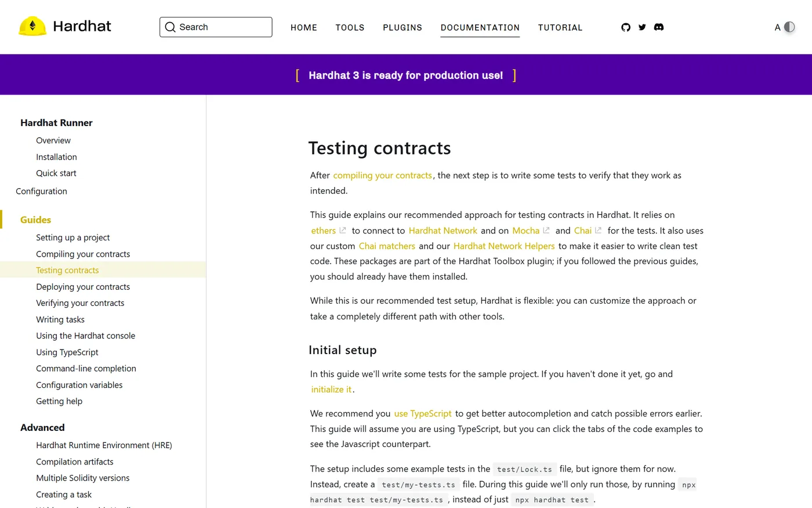Follow the 'Chai' external link

[x=588, y=230]
